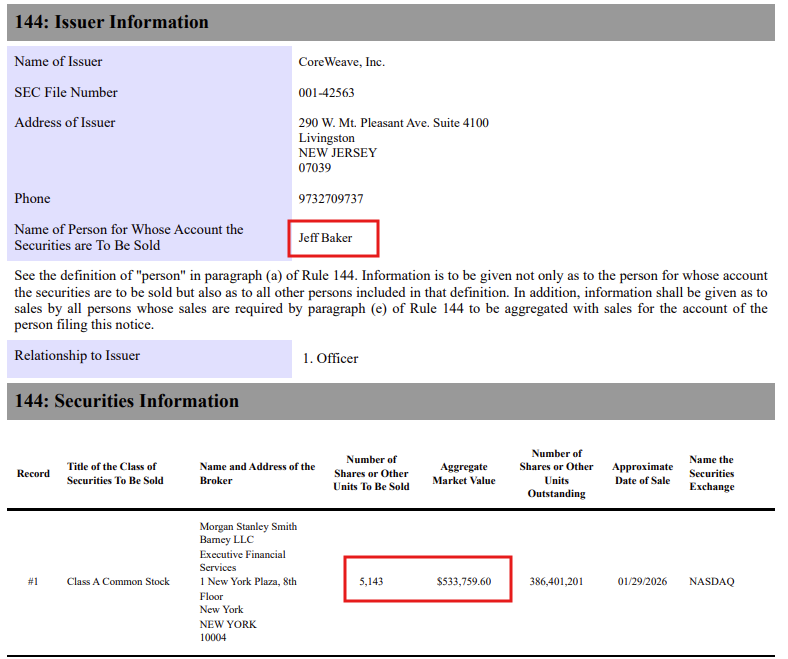Image resolution: width=788 pixels, height=659 pixels.
Task: Click the exchange name 'NASDAQ'
Action: tap(712, 582)
